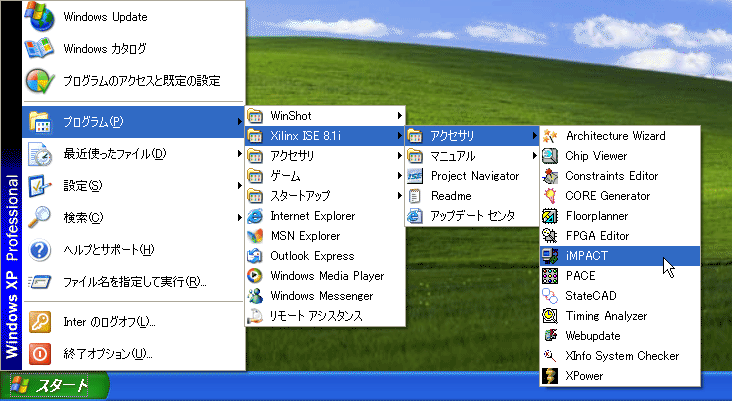The height and width of the screenshot is (401, 732).
Task: Open XInfo System Checker entry
Action: click(x=622, y=356)
